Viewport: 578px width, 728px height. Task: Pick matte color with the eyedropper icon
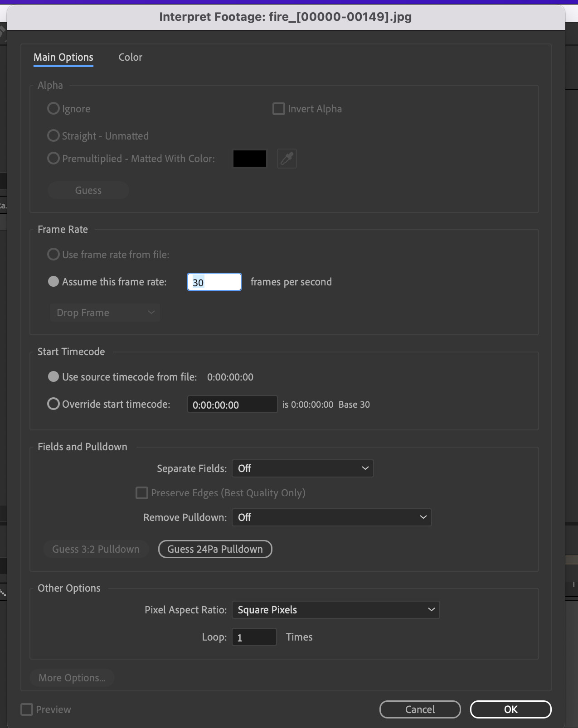click(x=287, y=159)
